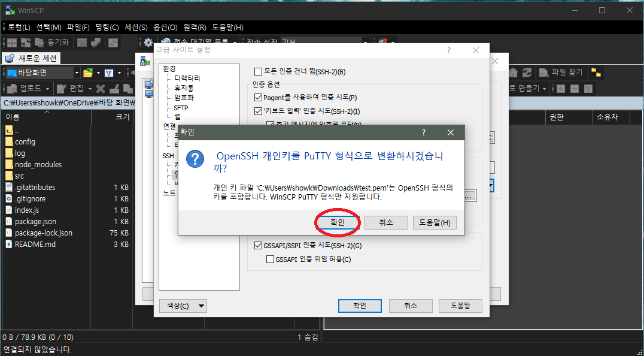Select 암호화 in the settings tree
The image size is (644, 356).
184,98
